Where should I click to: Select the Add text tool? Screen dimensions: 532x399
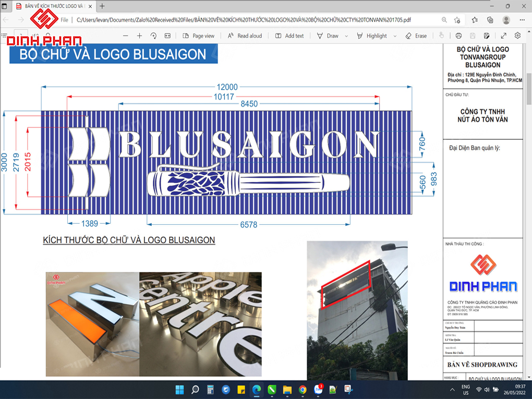[289, 35]
